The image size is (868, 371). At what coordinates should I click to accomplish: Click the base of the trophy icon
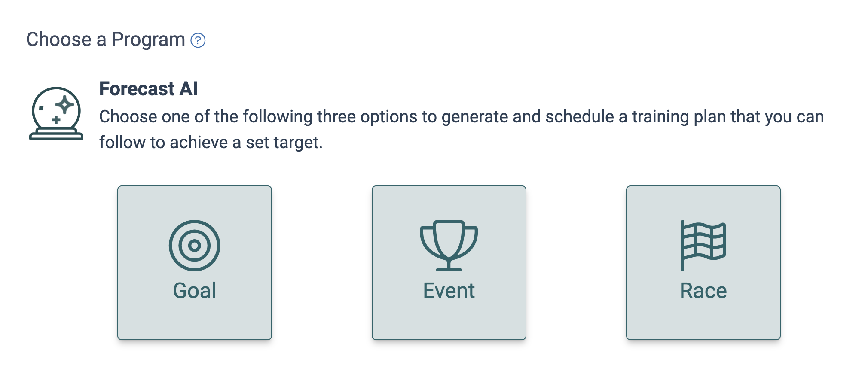pyautogui.click(x=449, y=269)
